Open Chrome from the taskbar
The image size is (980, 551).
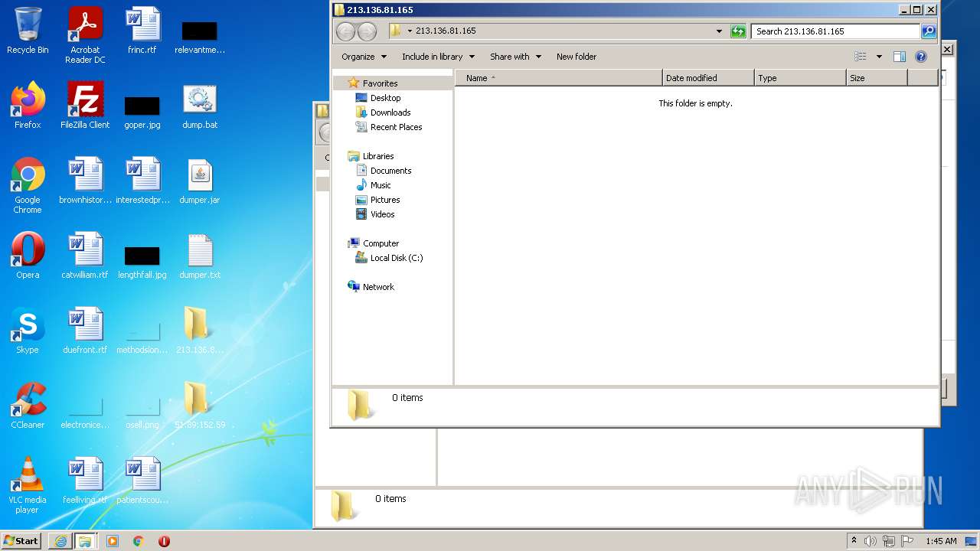[x=139, y=541]
